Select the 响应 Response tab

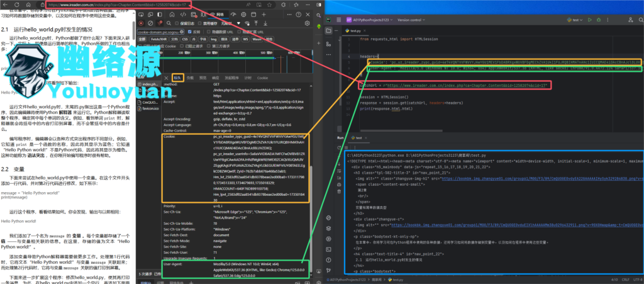point(215,78)
